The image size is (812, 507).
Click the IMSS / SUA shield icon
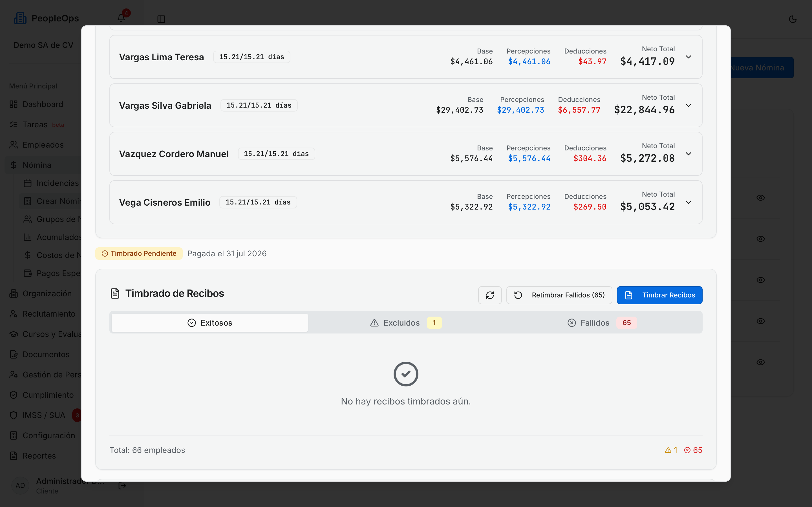coord(14,415)
